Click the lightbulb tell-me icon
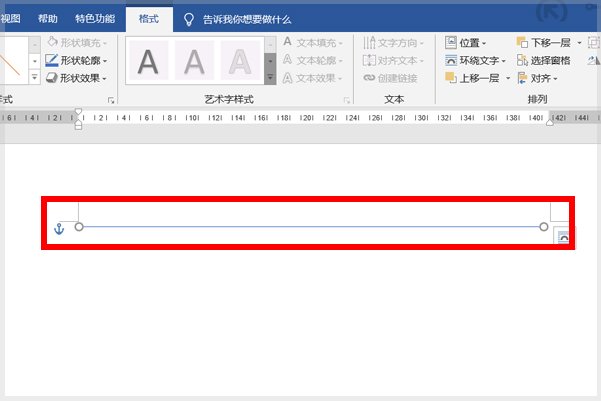Image resolution: width=601 pixels, height=401 pixels. point(189,20)
